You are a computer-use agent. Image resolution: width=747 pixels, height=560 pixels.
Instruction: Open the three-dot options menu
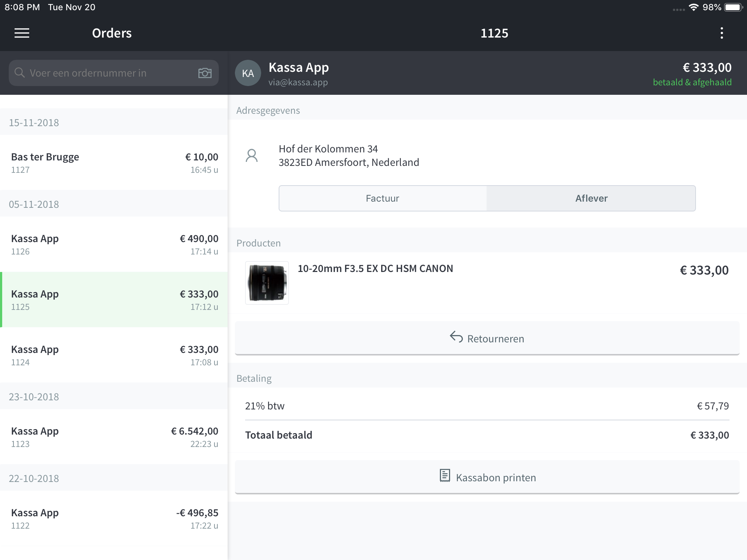pyautogui.click(x=721, y=33)
